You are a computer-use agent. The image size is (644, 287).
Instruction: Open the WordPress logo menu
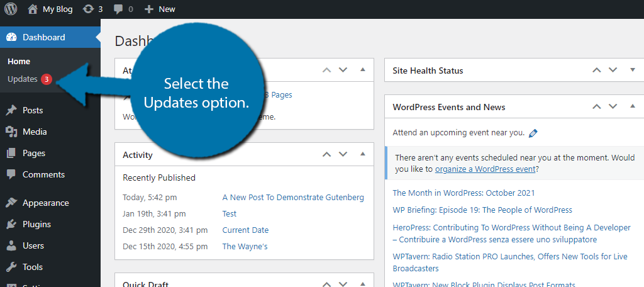click(x=11, y=9)
